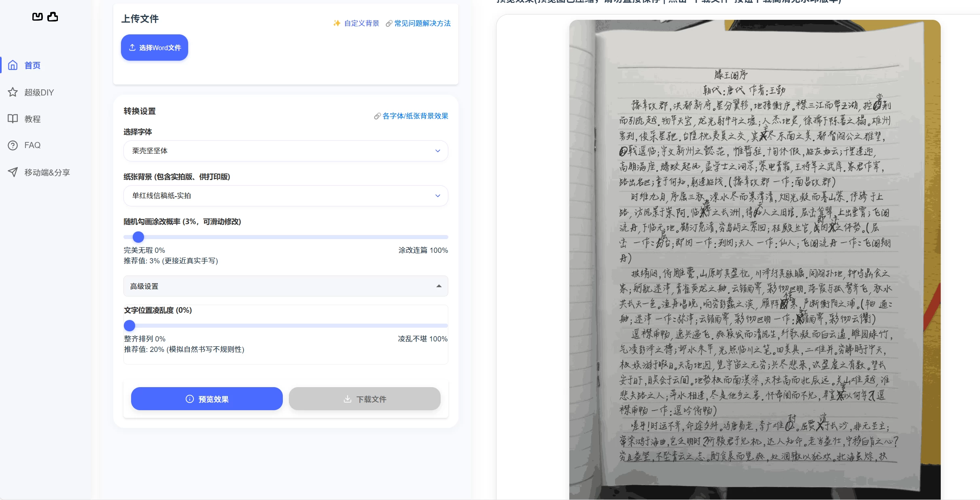The height and width of the screenshot is (500, 980).
Task: Open the FAQ sidebar page
Action: coord(32,145)
